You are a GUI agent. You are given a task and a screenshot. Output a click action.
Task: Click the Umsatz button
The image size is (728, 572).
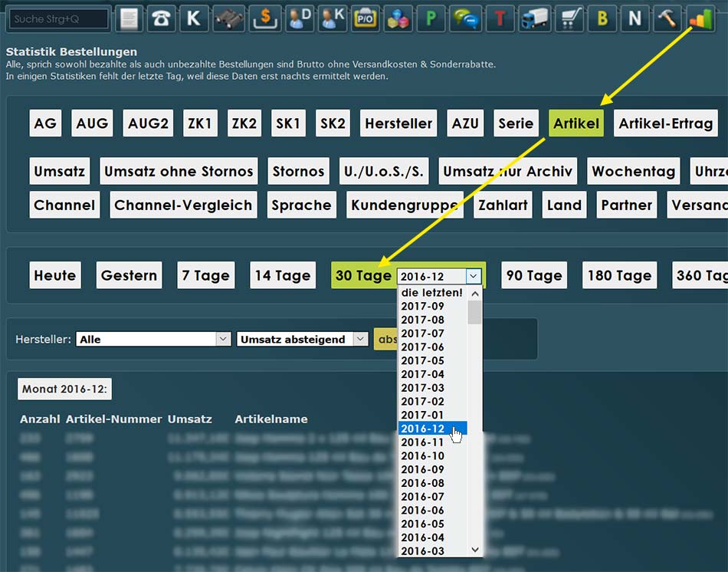(60, 171)
